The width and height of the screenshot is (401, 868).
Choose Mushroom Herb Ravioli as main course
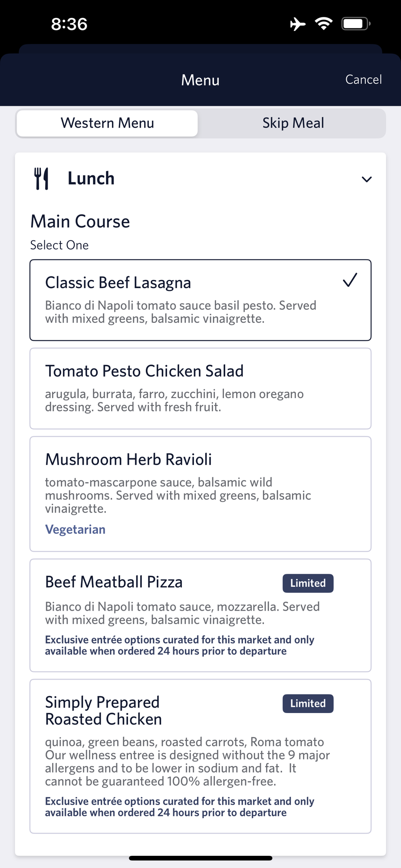pos(200,494)
